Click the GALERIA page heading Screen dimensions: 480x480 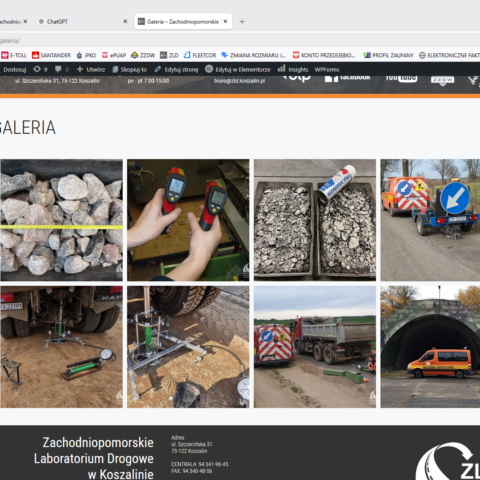27,128
